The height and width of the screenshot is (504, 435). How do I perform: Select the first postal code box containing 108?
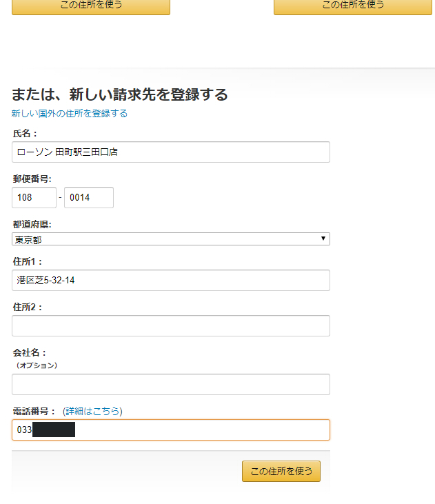click(34, 197)
